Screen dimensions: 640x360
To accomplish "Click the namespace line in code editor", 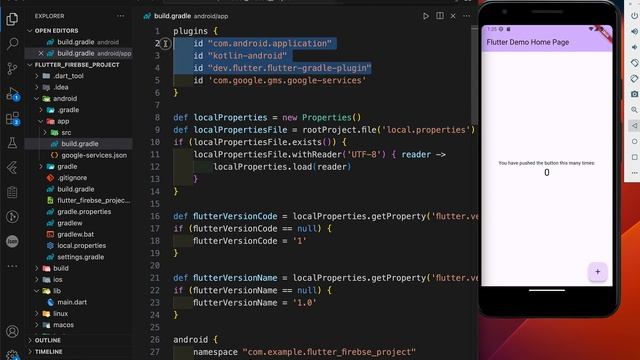I will (304, 352).
